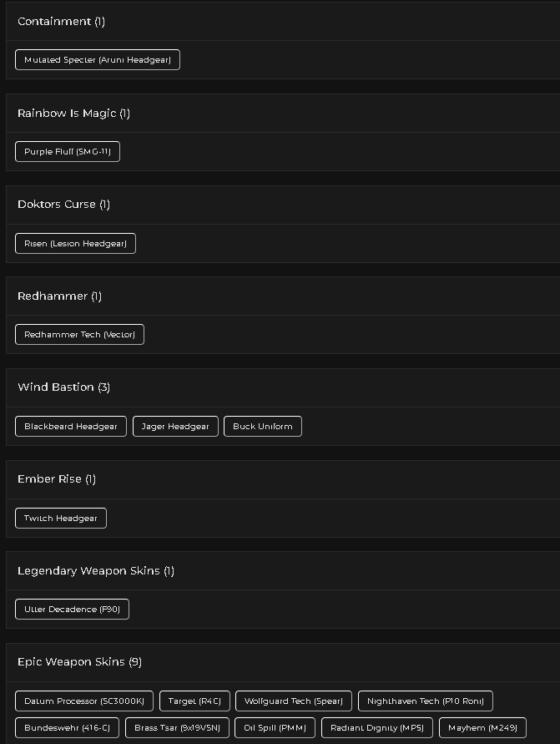Click the Target (R4C) skin tag
The width and height of the screenshot is (560, 744).
194,701
